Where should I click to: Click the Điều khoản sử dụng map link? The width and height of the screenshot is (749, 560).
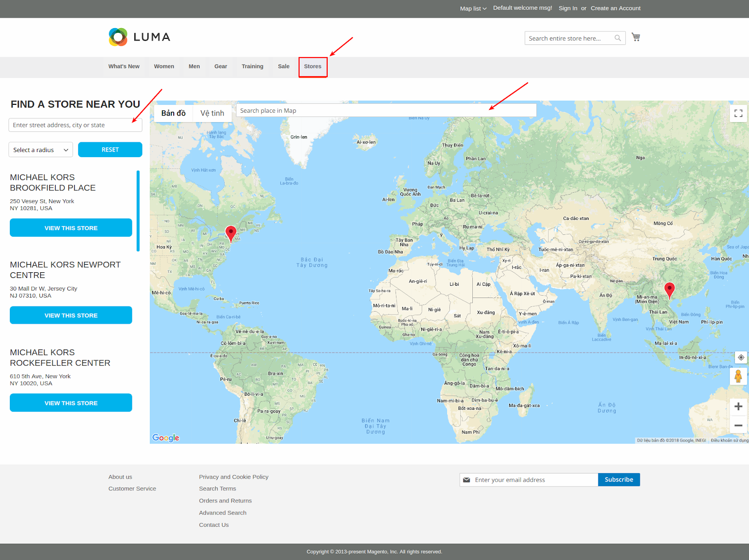pos(729,440)
